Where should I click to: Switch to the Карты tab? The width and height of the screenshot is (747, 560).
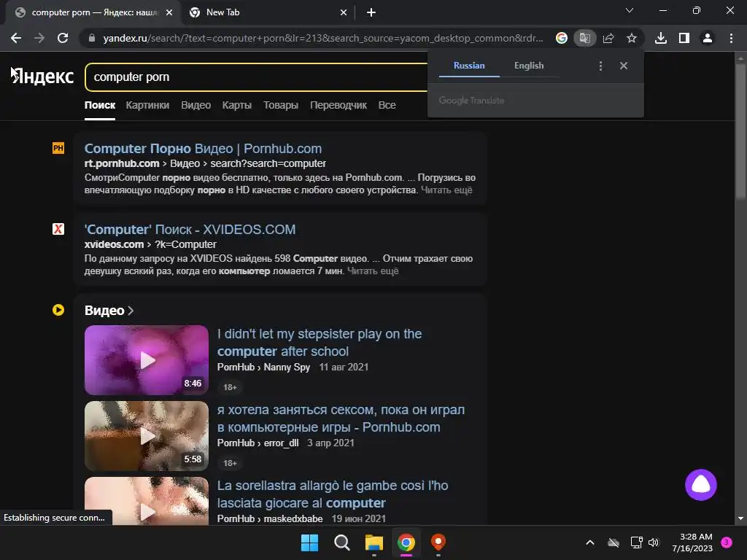click(x=237, y=105)
